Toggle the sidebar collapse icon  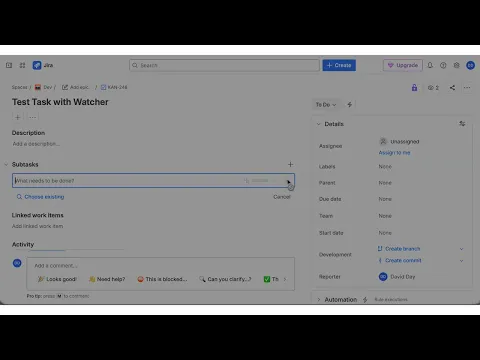click(9, 65)
